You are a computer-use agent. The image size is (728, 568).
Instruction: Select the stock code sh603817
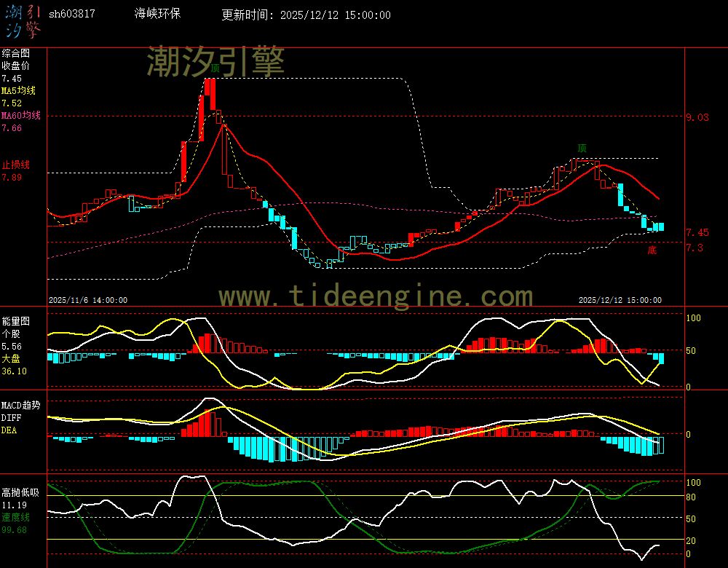[71, 15]
